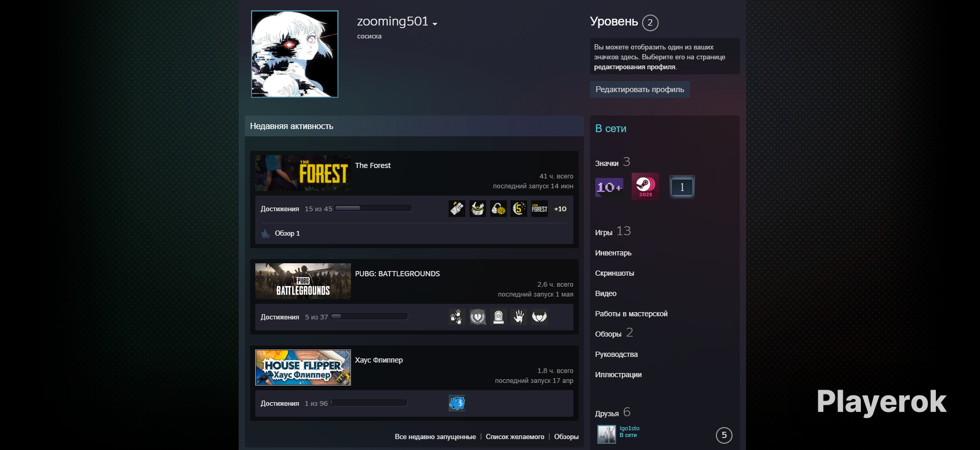
Task: Click the flower Forest achievement icon
Action: click(x=499, y=209)
